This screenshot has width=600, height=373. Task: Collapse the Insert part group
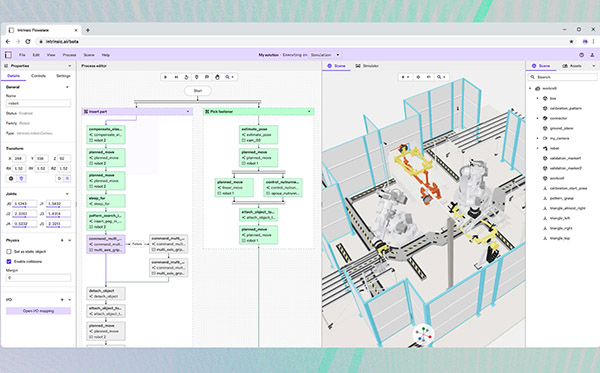coord(188,111)
